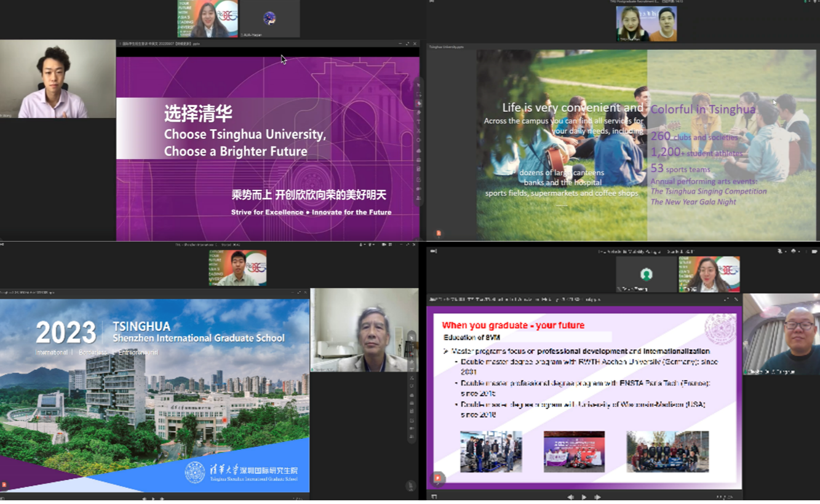This screenshot has width=820, height=504.
Task: Select the arrow pointer tool beside the purple slide
Action: click(418, 85)
